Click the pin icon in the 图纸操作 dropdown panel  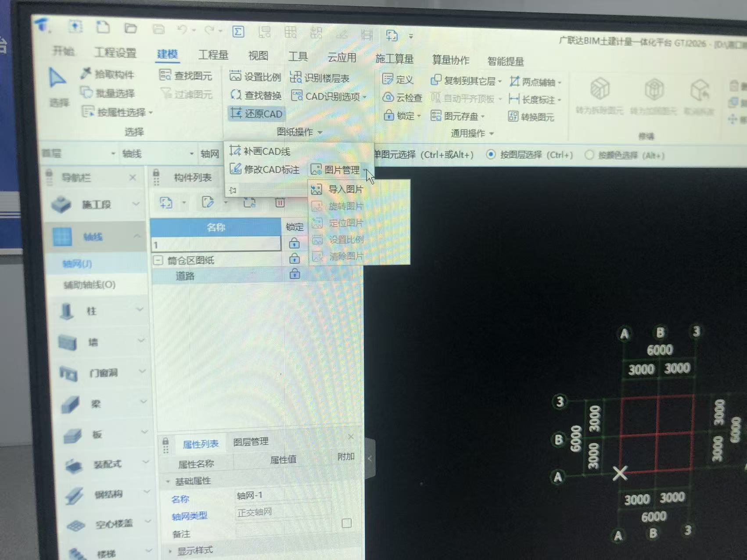(233, 190)
